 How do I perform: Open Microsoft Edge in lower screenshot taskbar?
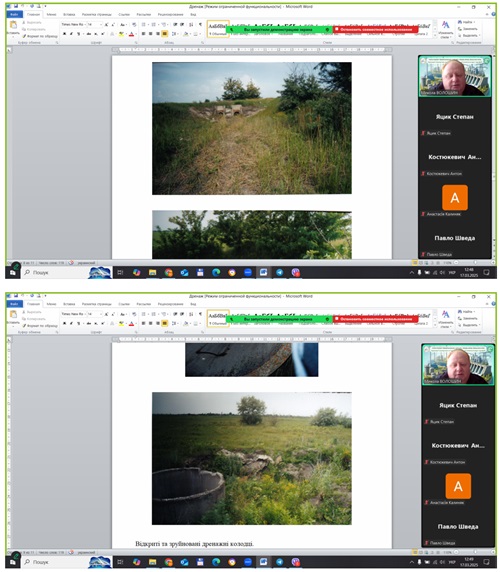[x=216, y=562]
